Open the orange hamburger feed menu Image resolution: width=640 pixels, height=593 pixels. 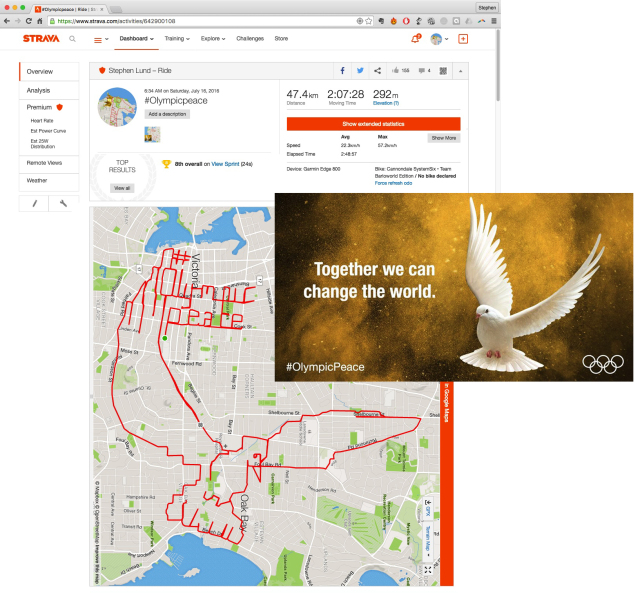tap(98, 40)
